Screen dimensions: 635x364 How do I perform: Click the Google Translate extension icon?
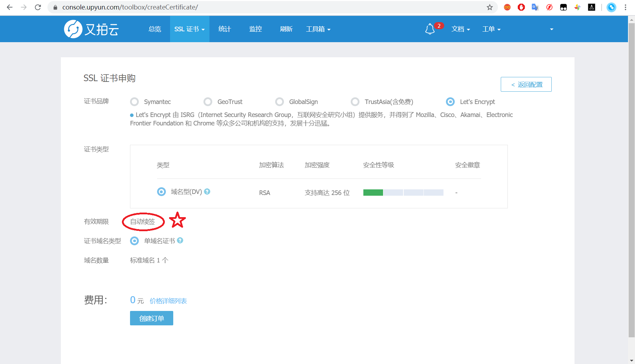pyautogui.click(x=535, y=7)
